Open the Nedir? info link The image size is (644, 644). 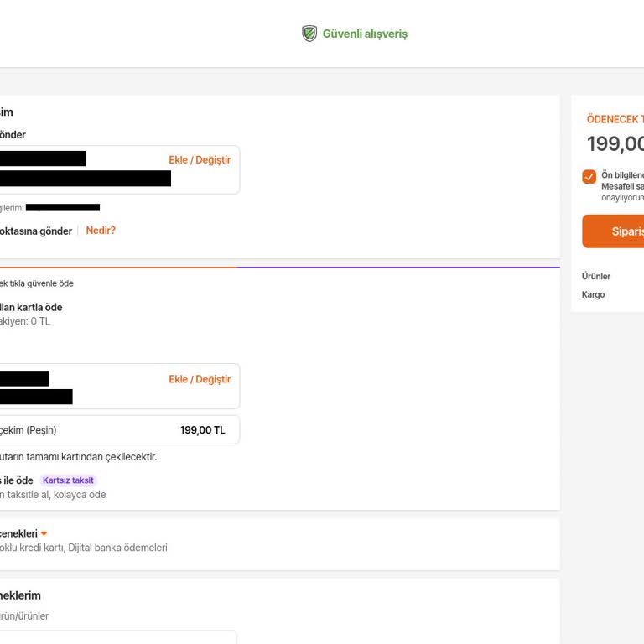point(101,231)
